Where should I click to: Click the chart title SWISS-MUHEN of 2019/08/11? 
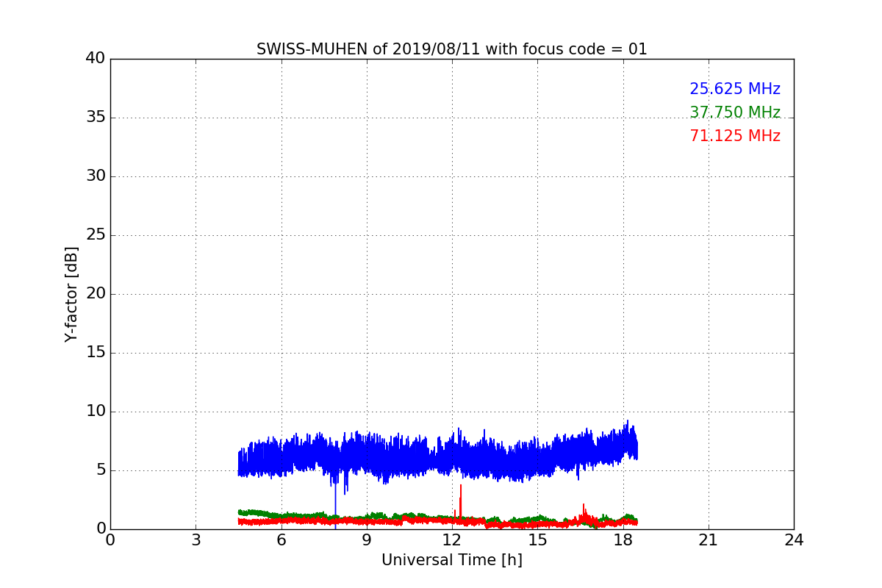(x=452, y=49)
